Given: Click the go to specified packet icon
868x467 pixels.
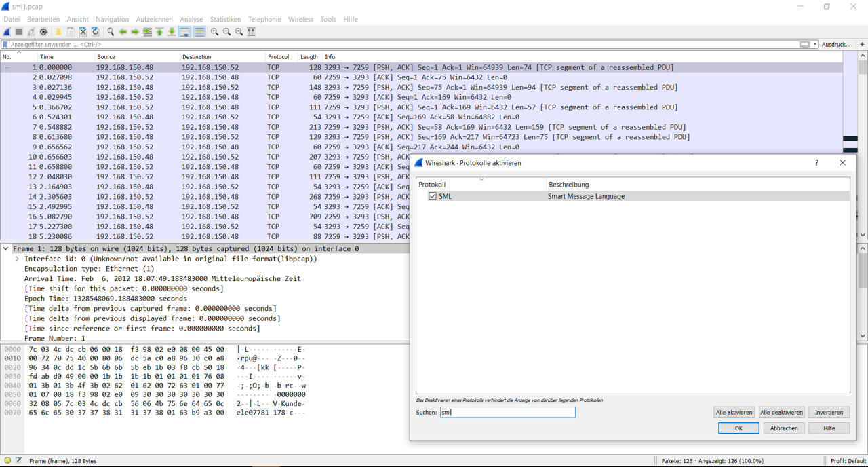Looking at the screenshot, I should coord(147,32).
